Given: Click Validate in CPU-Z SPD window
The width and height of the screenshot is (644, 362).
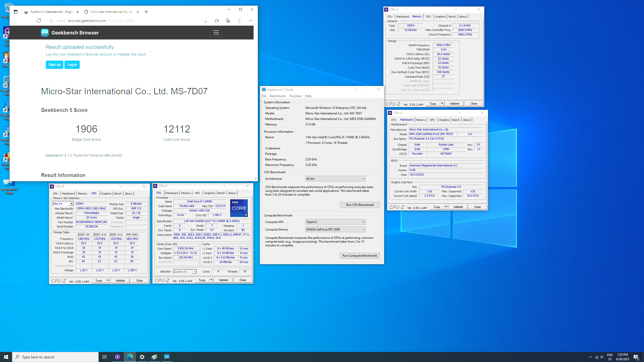Looking at the screenshot, I should 120,281.
